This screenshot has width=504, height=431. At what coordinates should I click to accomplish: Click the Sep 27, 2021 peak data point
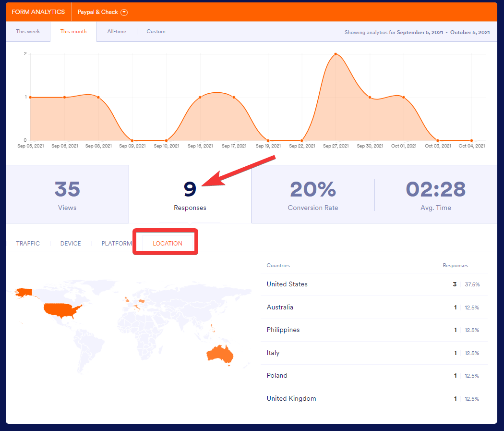coord(336,54)
